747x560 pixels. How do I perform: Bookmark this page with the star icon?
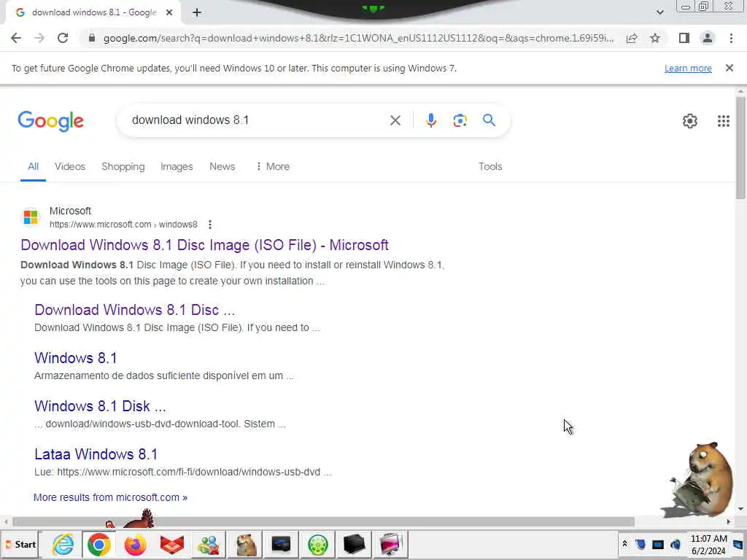pyautogui.click(x=655, y=38)
